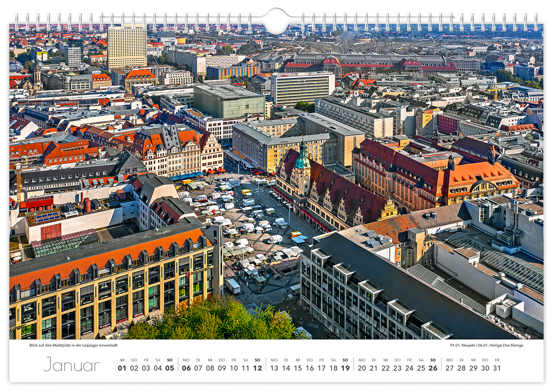
Task: Select date 14 in the calendar row
Action: point(286,368)
